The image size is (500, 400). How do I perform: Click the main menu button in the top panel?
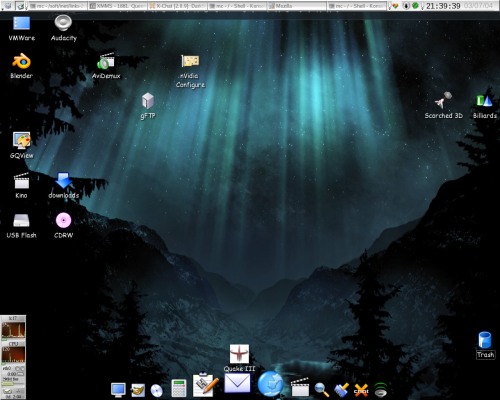(x=7, y=6)
